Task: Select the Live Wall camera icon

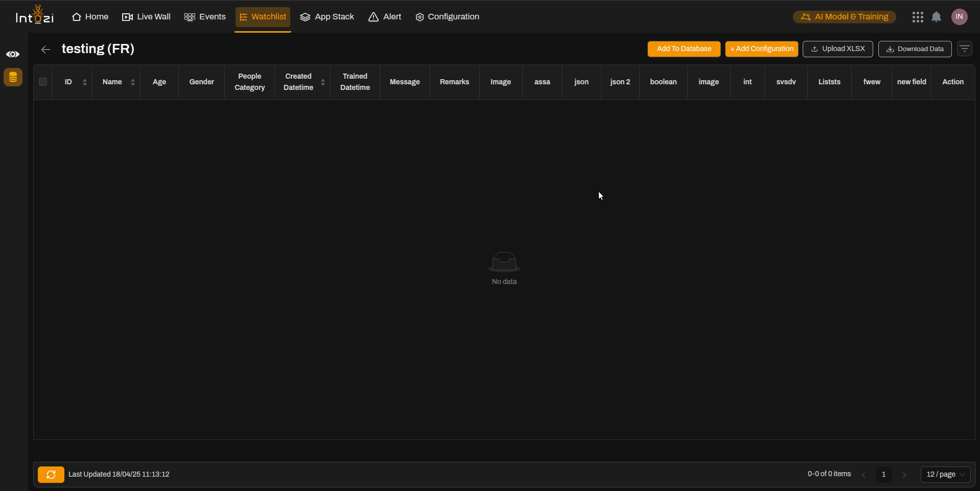Action: 127,16
